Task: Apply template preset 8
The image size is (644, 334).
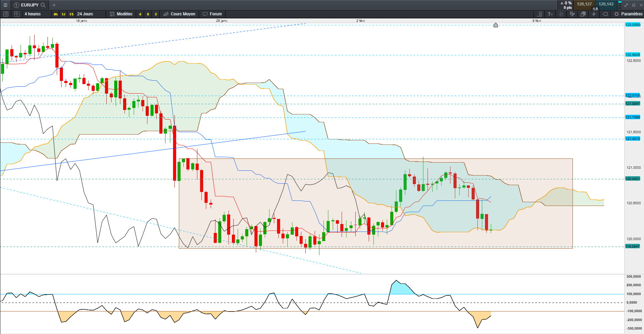Action: click(x=148, y=14)
